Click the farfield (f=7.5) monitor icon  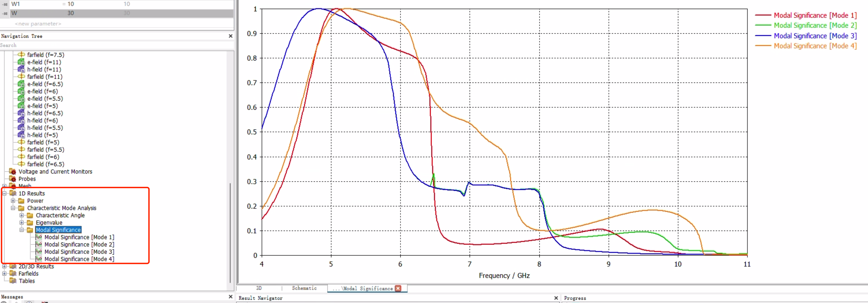pos(21,54)
